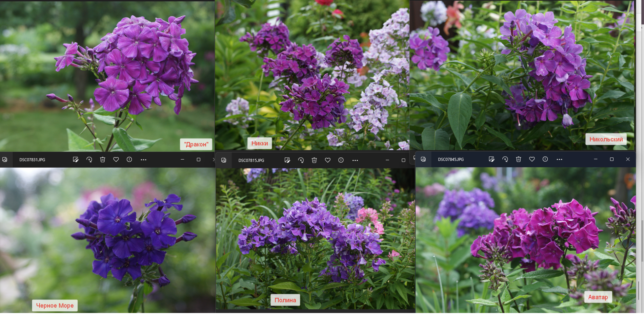The image size is (644, 314).
Task: Open the See more menu in DSC07831.JPG window
Action: [143, 160]
